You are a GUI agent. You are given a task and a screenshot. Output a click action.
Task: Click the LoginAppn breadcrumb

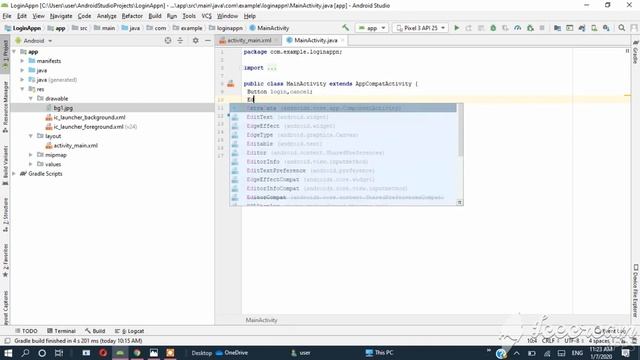pos(23,28)
